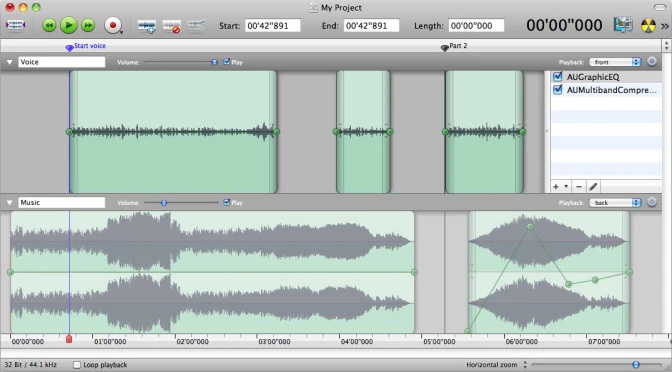Select the Part 2 timeline marker
Screen dimensions: 672x372
(454, 46)
